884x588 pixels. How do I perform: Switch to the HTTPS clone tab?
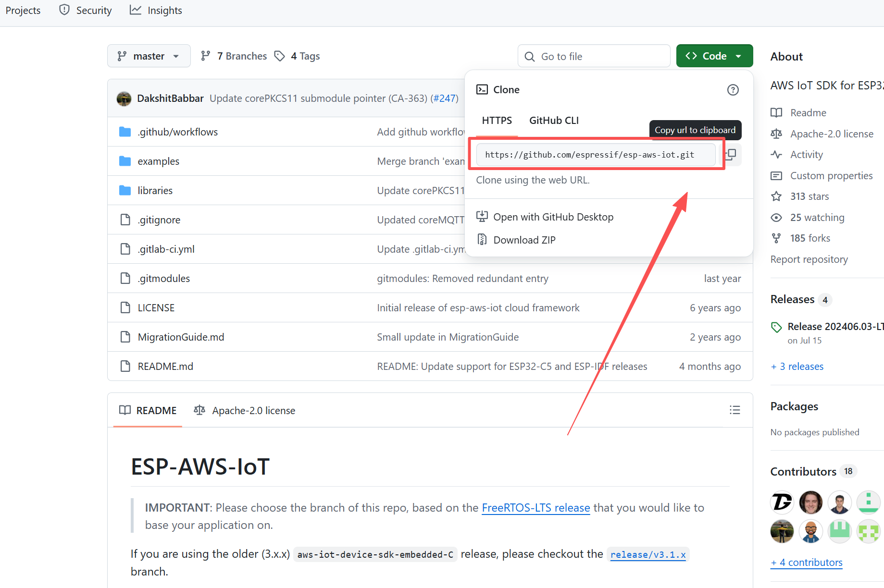(x=497, y=121)
